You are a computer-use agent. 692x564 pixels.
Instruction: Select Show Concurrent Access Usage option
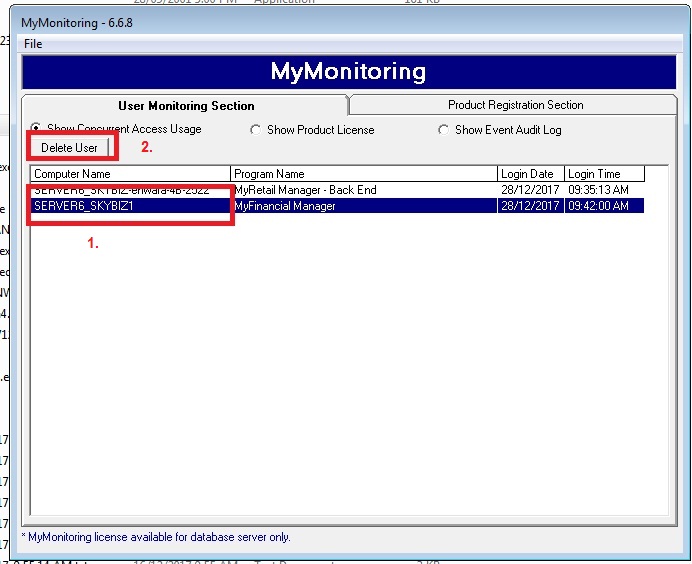37,129
